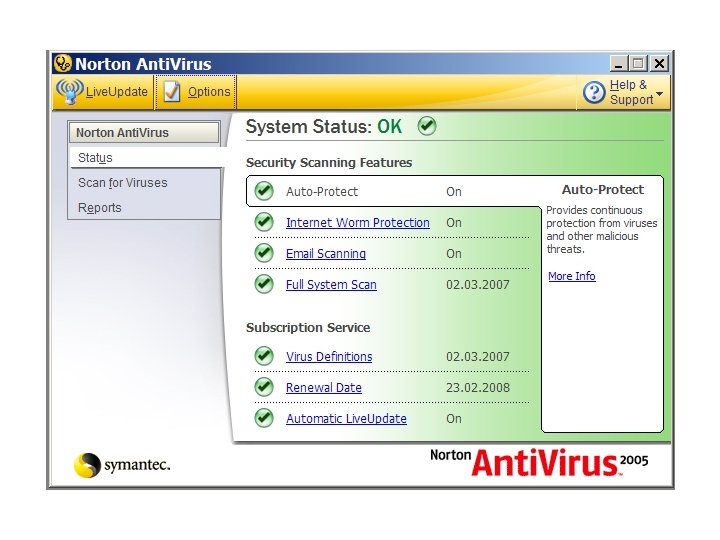Open the Options toolbar label
The image size is (720, 540).
click(x=209, y=92)
